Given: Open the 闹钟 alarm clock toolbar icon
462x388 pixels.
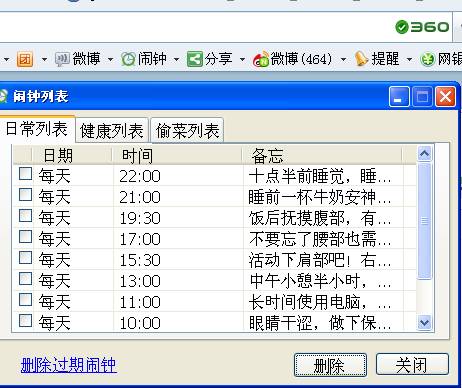Looking at the screenshot, I should [x=128, y=59].
